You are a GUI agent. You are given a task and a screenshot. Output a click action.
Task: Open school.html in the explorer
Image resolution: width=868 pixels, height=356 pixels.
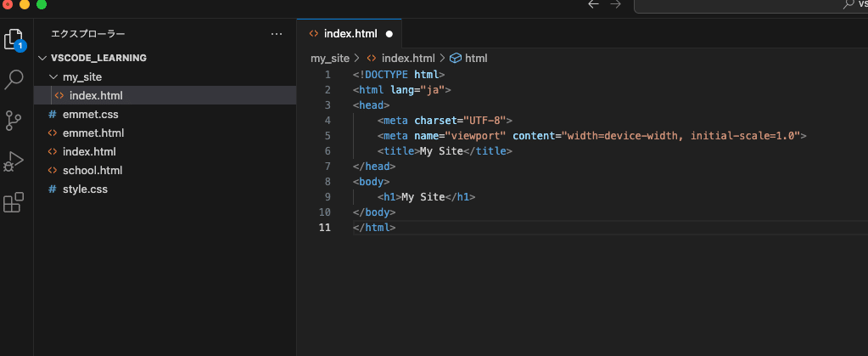[165, 170]
